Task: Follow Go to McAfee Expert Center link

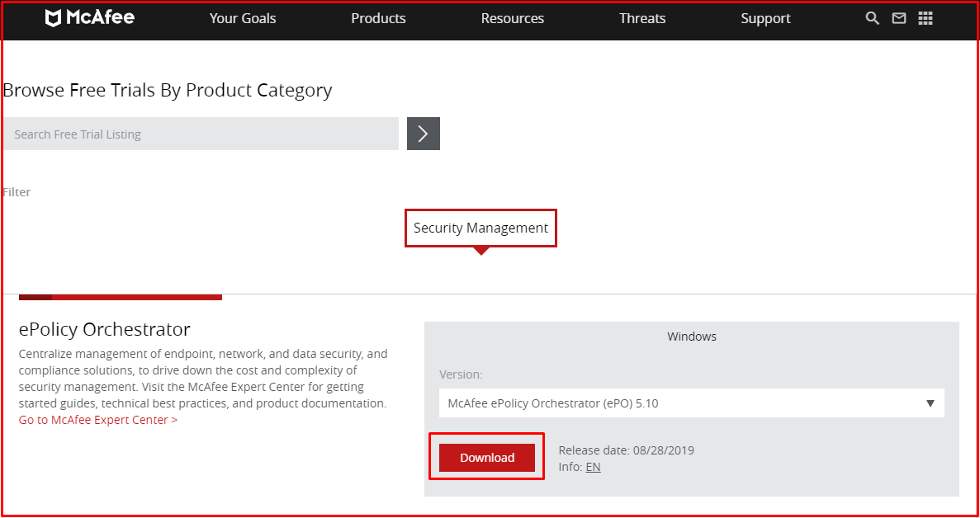Action: point(98,420)
